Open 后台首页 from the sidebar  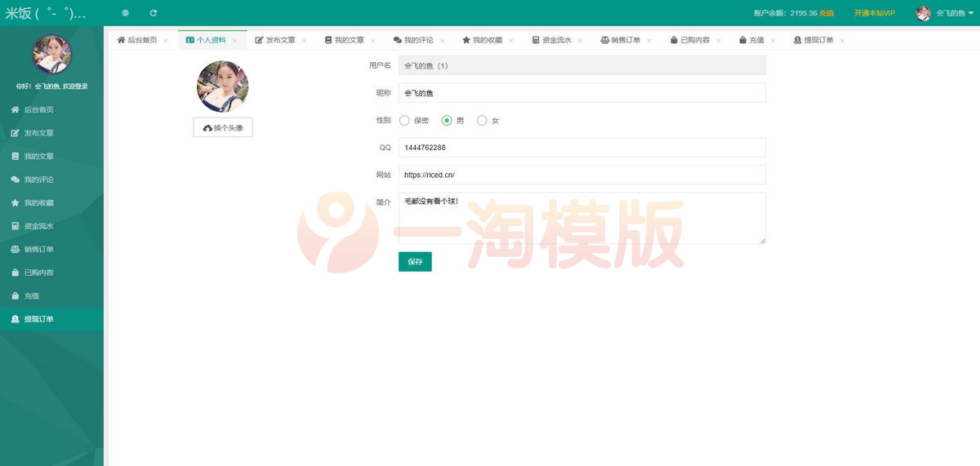[x=38, y=109]
